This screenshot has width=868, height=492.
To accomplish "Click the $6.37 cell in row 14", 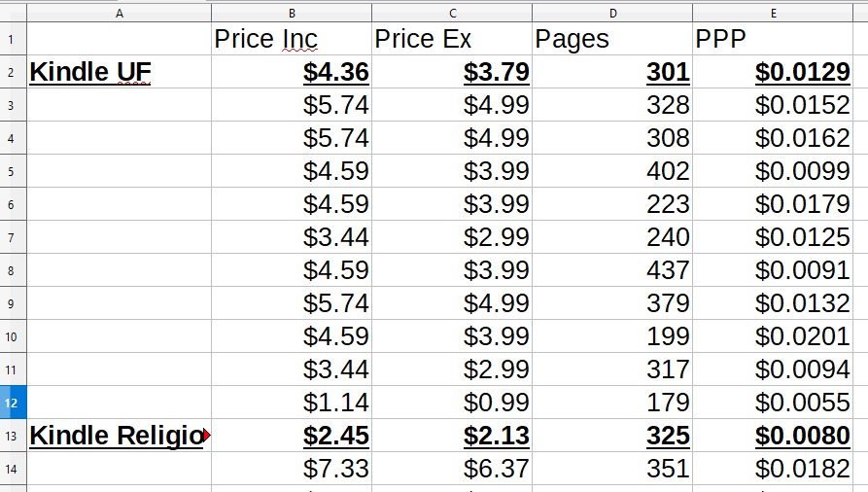I will [x=452, y=469].
